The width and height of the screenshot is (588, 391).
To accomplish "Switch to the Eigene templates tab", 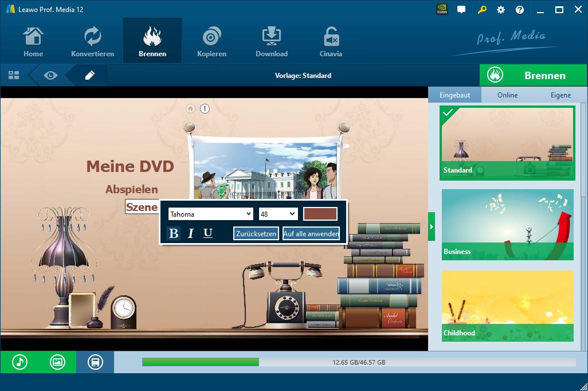I will (560, 95).
